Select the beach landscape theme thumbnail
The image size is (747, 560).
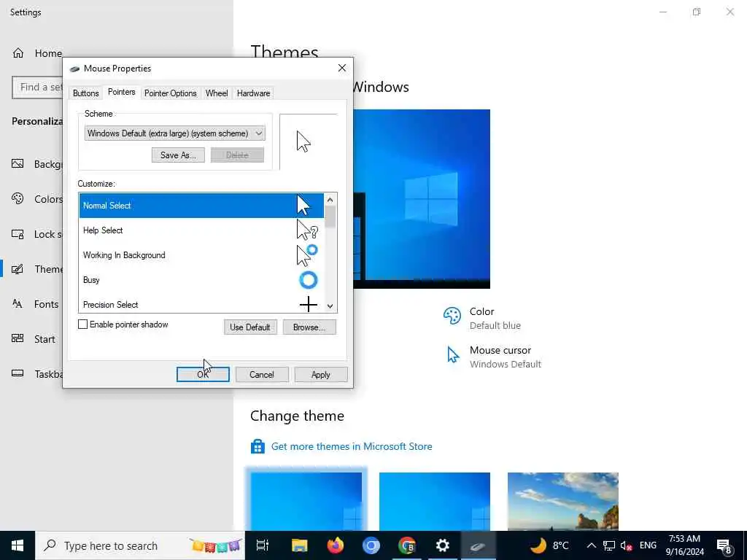coord(563,501)
